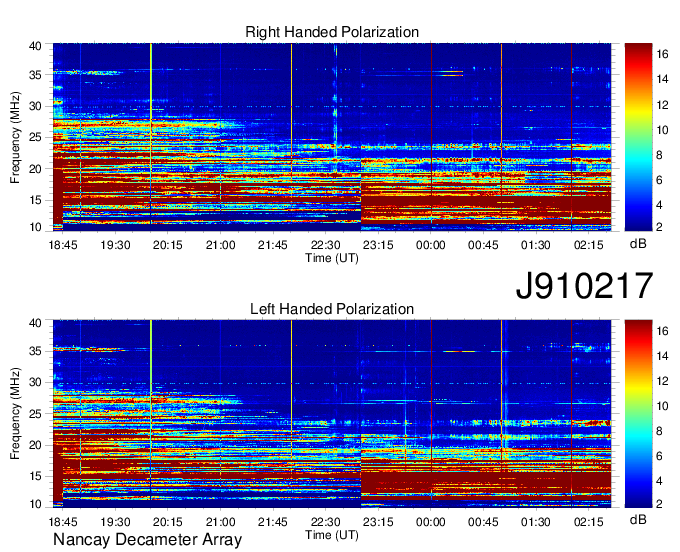Click "2" tick on the top colorbar
Viewport: 680px width, 552px height.
click(x=659, y=226)
